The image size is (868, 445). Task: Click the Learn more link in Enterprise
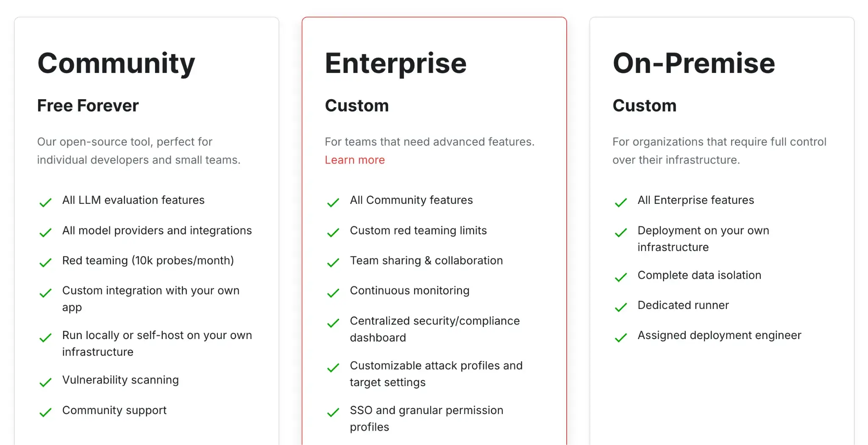tap(355, 160)
